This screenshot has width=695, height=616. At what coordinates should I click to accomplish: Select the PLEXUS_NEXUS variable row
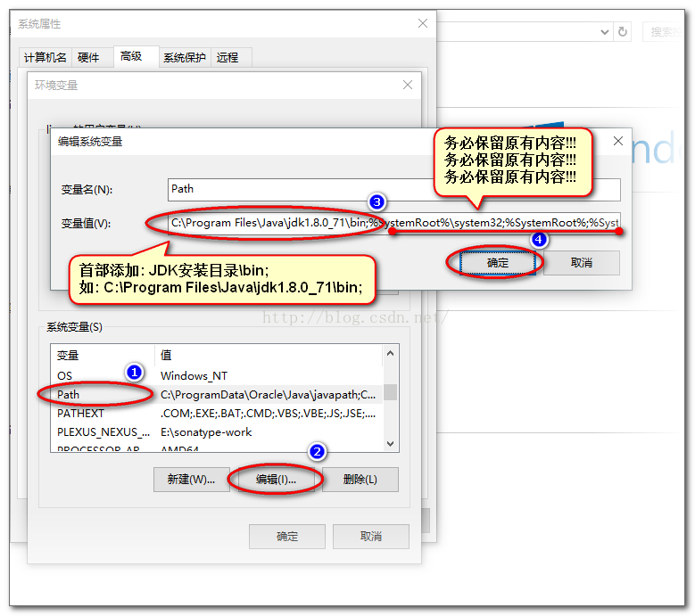coord(216,431)
